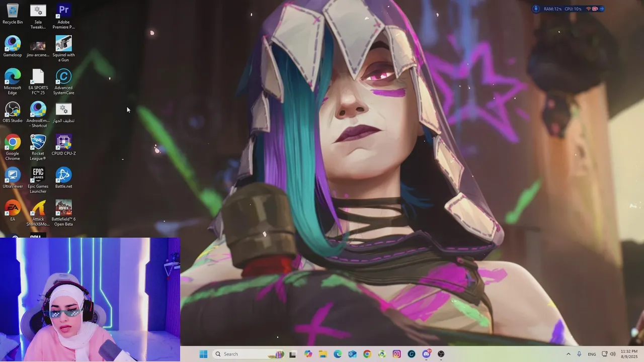Open Outlook from the taskbar
This screenshot has height=362, width=644.
(x=352, y=354)
